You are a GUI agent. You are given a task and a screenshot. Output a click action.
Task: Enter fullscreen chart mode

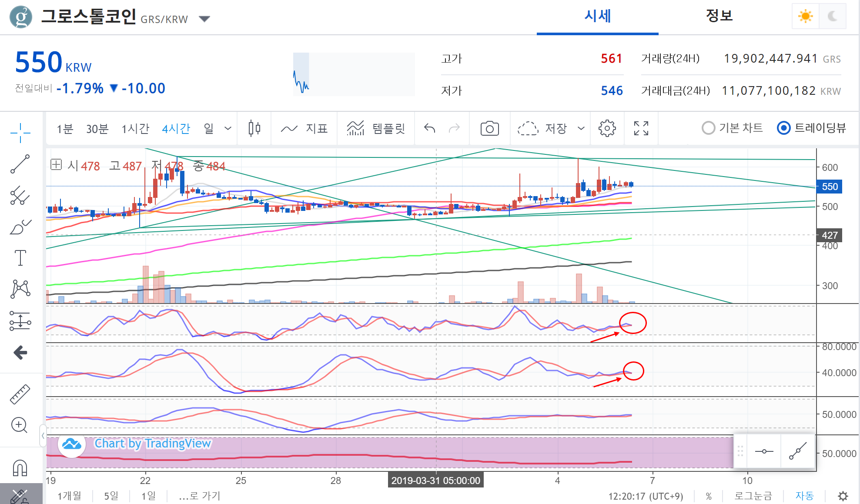click(641, 129)
